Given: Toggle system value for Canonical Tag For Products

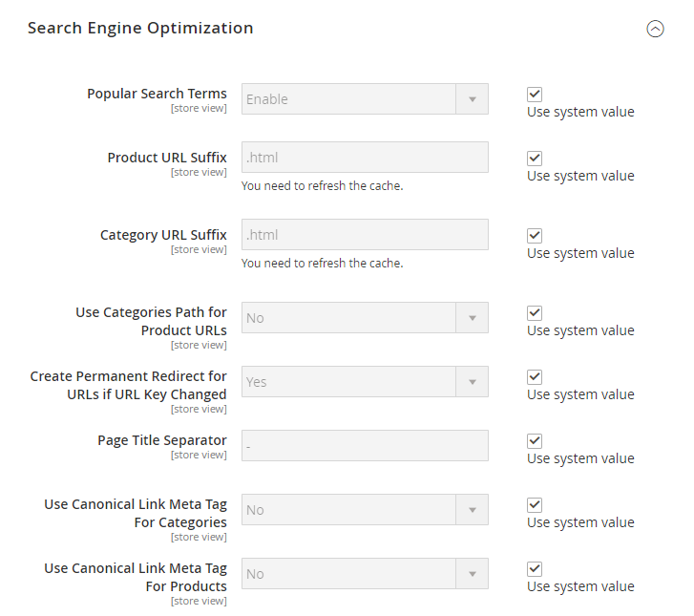Looking at the screenshot, I should coord(535,569).
